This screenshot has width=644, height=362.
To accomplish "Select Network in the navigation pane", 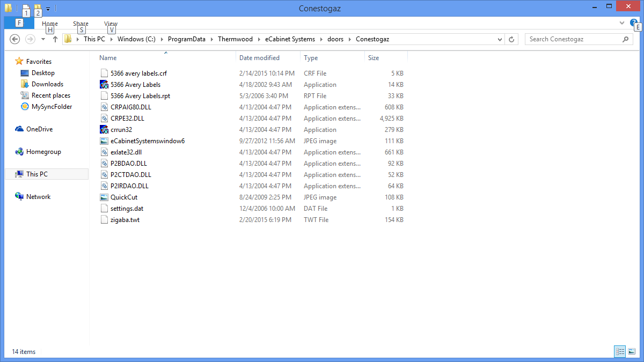I will point(38,197).
